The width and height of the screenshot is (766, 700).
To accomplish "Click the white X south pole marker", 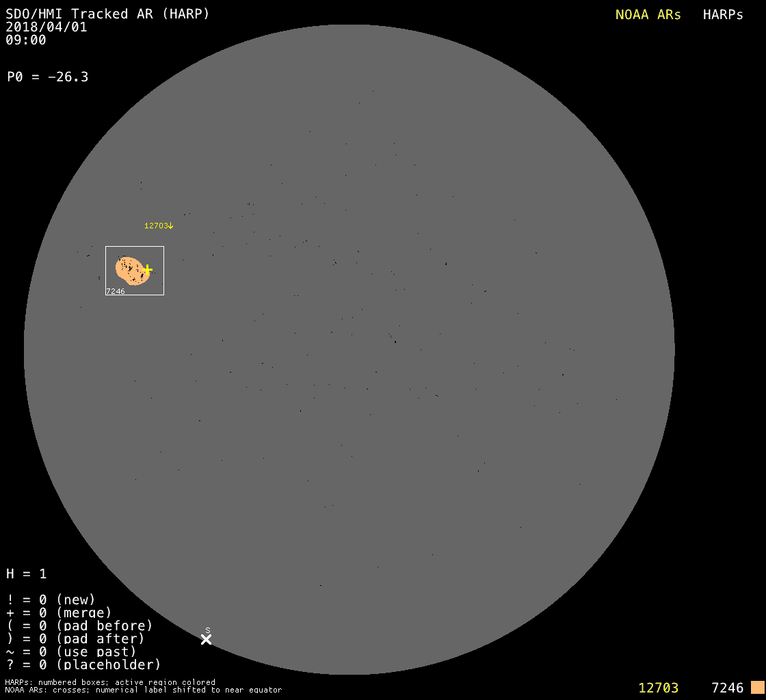I will [206, 639].
